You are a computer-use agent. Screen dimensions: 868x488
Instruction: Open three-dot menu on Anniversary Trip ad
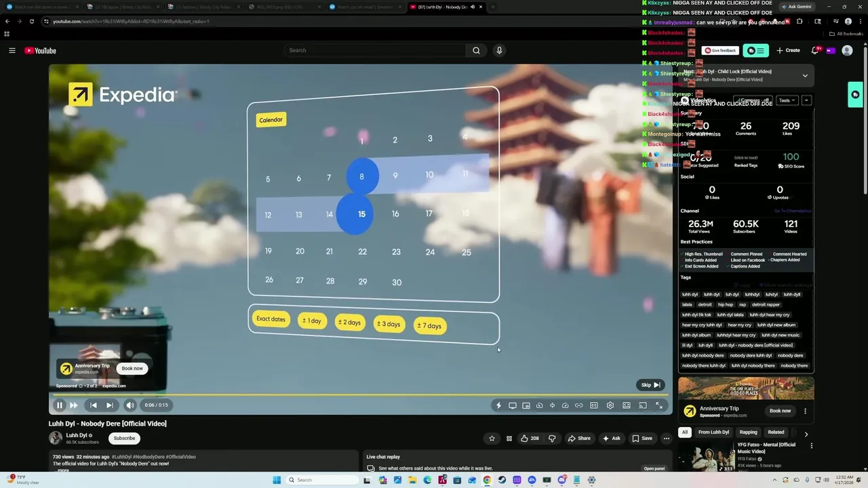pyautogui.click(x=805, y=411)
